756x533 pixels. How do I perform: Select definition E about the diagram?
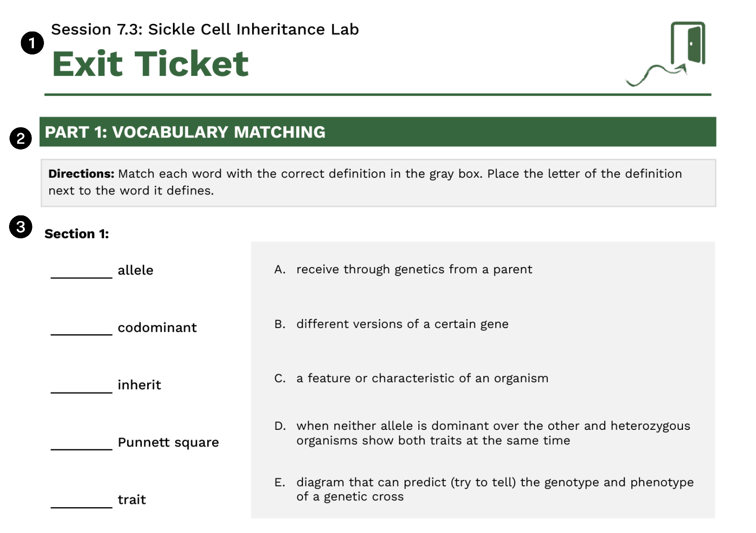[484, 489]
